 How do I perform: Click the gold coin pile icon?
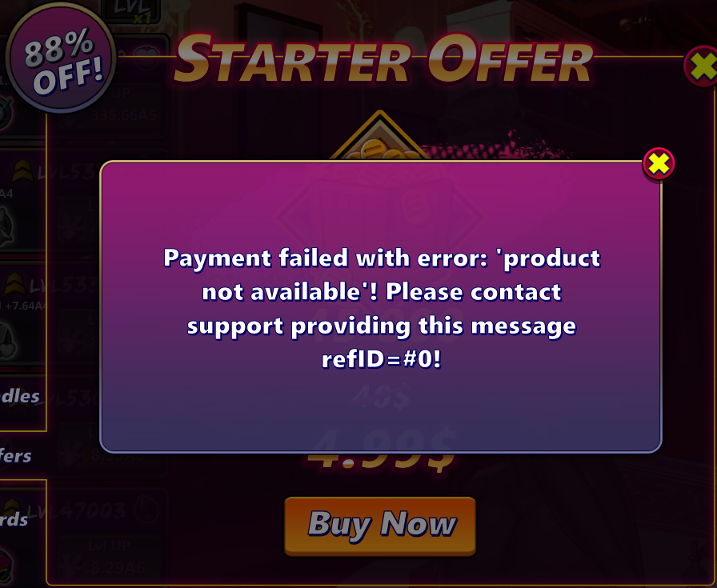[380, 150]
